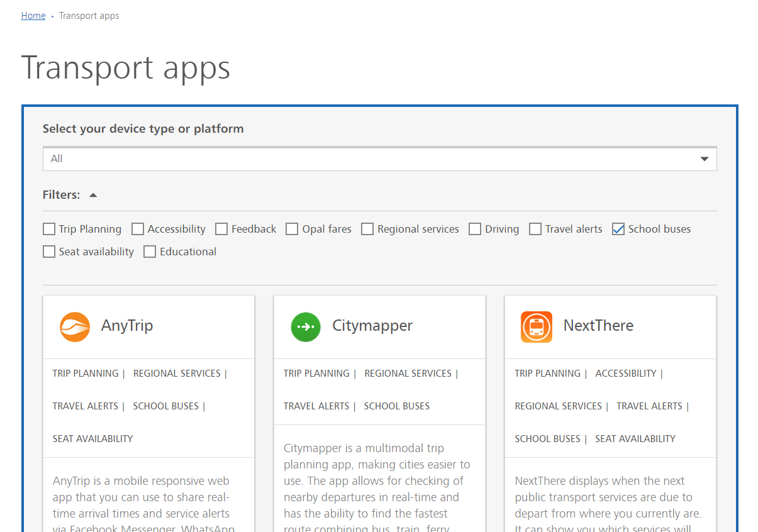The image size is (758, 532).
Task: Click the 'Transport apps' page heading
Action: click(126, 67)
